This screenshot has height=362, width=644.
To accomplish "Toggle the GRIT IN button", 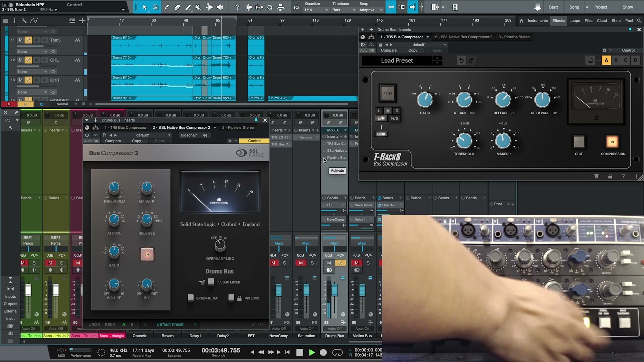I will pyautogui.click(x=579, y=142).
